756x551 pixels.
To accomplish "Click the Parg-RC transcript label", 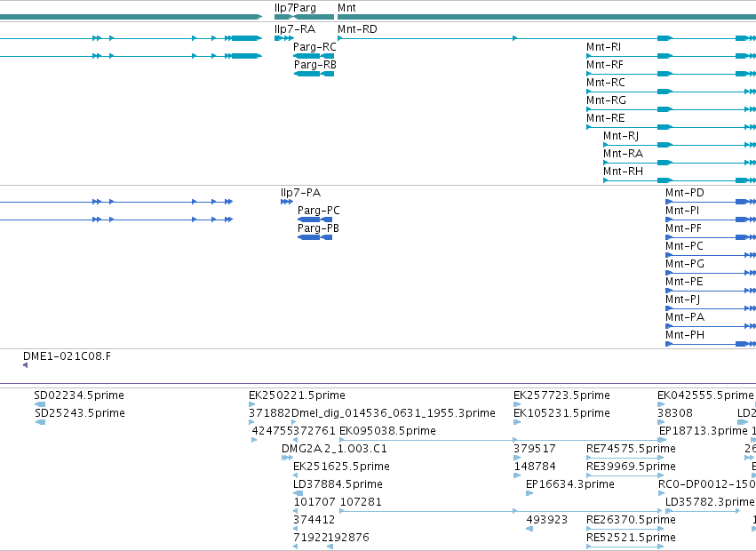I will coord(314,47).
